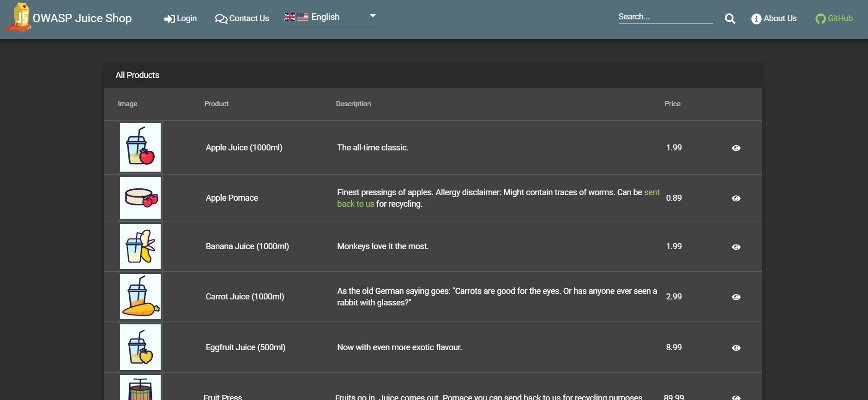Viewport: 868px width, 400px height.
Task: Follow the 'sent back to us' link
Action: click(356, 204)
